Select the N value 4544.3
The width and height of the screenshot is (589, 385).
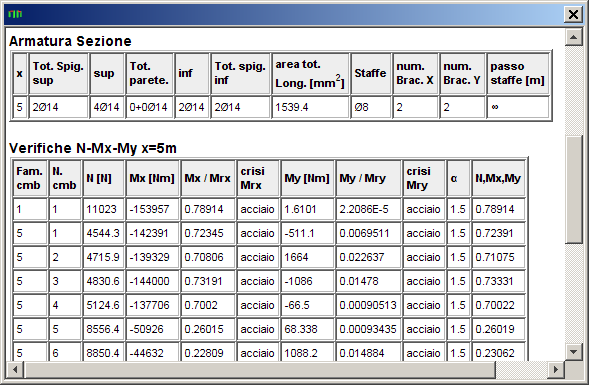[x=103, y=233]
